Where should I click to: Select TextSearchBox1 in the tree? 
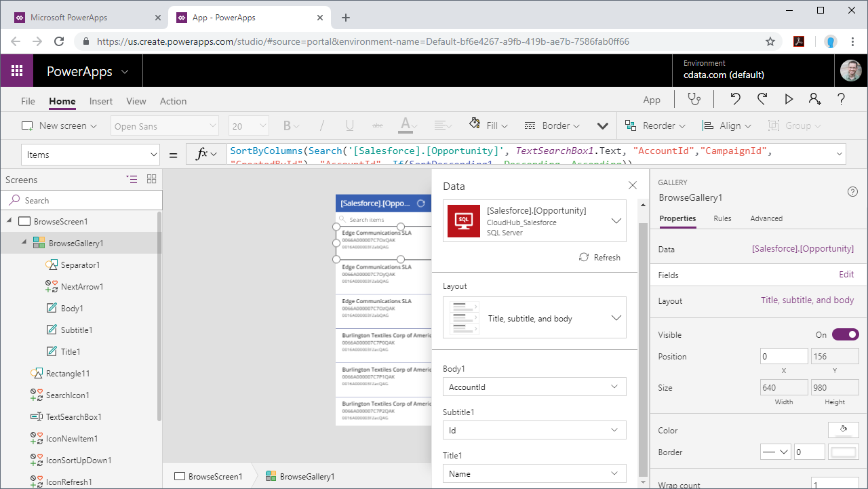[73, 417]
